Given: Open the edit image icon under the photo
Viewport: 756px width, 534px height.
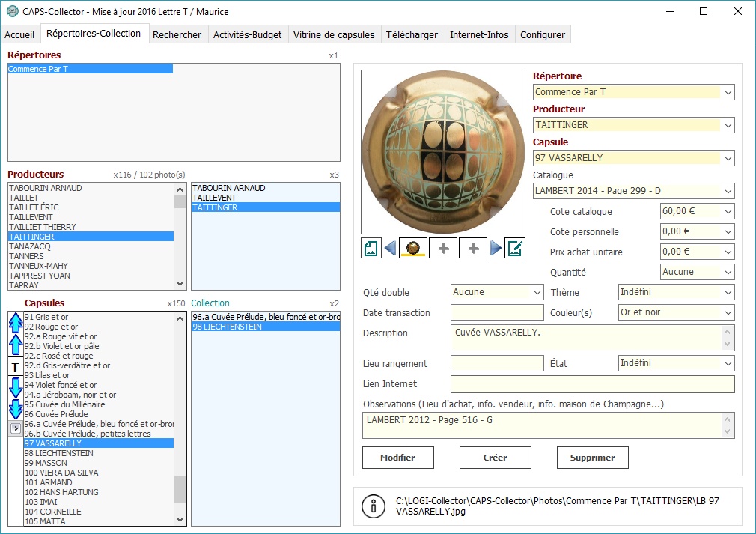Looking at the screenshot, I should [x=515, y=249].
